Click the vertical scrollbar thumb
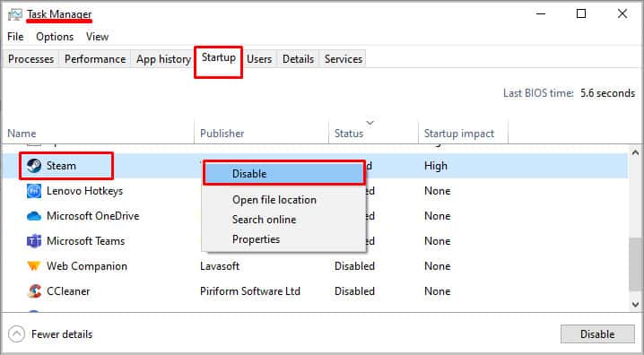Viewport: 644px width, 355px height. (635, 265)
